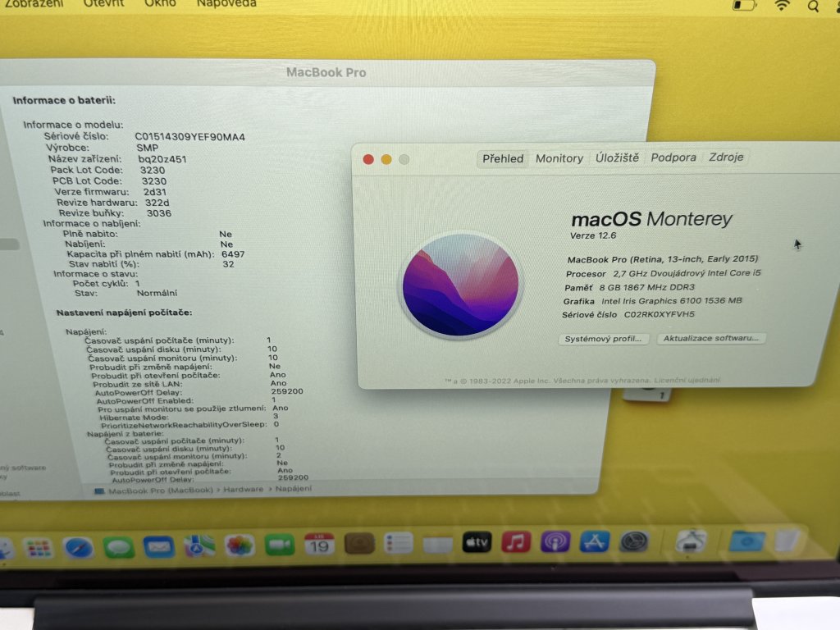Open Mail from the Dock
The height and width of the screenshot is (630, 840).
point(158,547)
